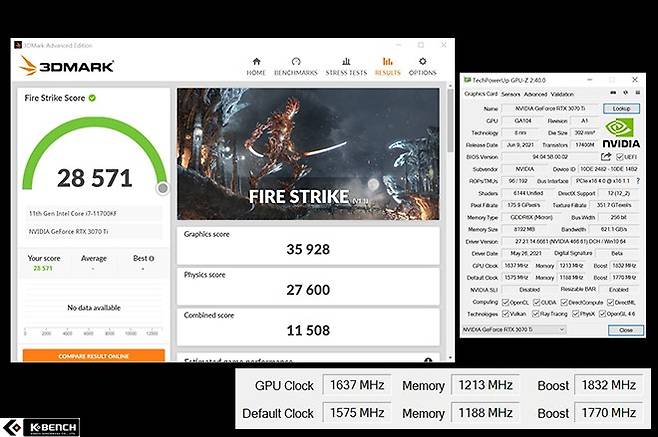Open Stress Tests in 3DMark

(x=345, y=66)
